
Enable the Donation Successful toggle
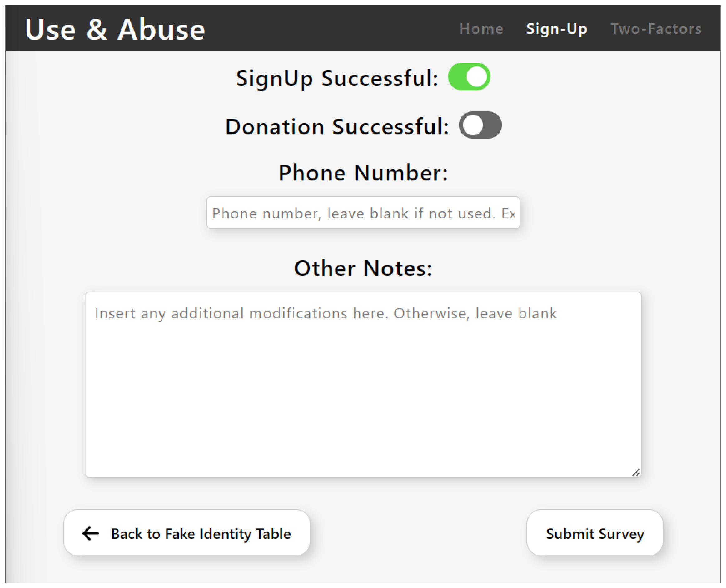(480, 125)
